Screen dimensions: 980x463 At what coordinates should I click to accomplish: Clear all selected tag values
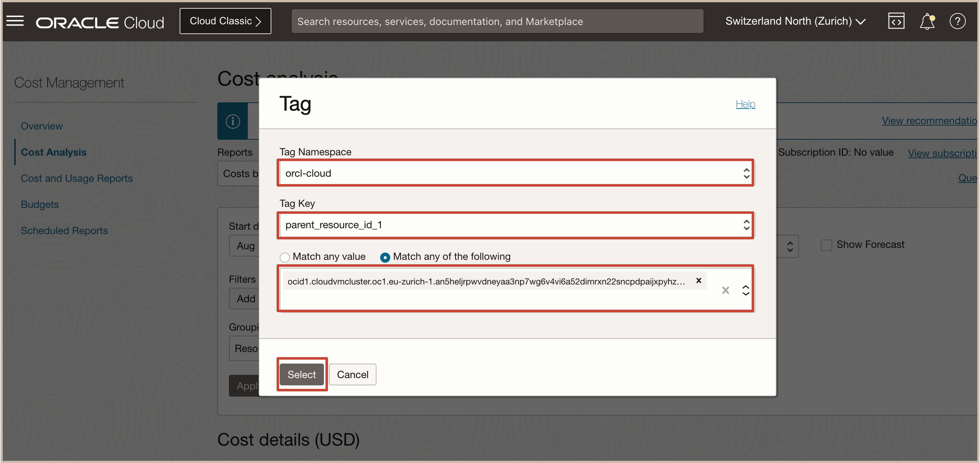point(725,290)
